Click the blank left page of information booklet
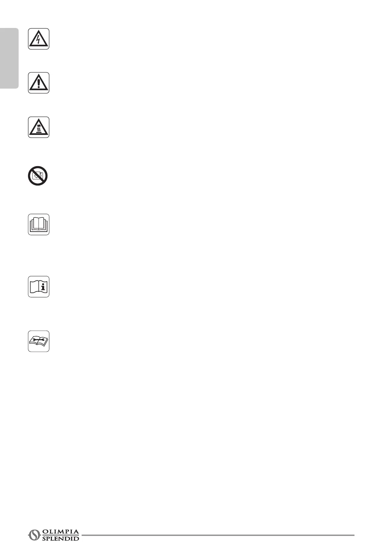Image resolution: width=392 pixels, height=554 pixels. (x=34, y=287)
